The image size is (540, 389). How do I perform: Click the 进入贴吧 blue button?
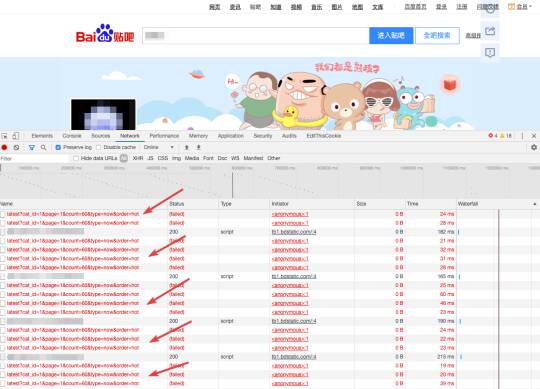(391, 35)
